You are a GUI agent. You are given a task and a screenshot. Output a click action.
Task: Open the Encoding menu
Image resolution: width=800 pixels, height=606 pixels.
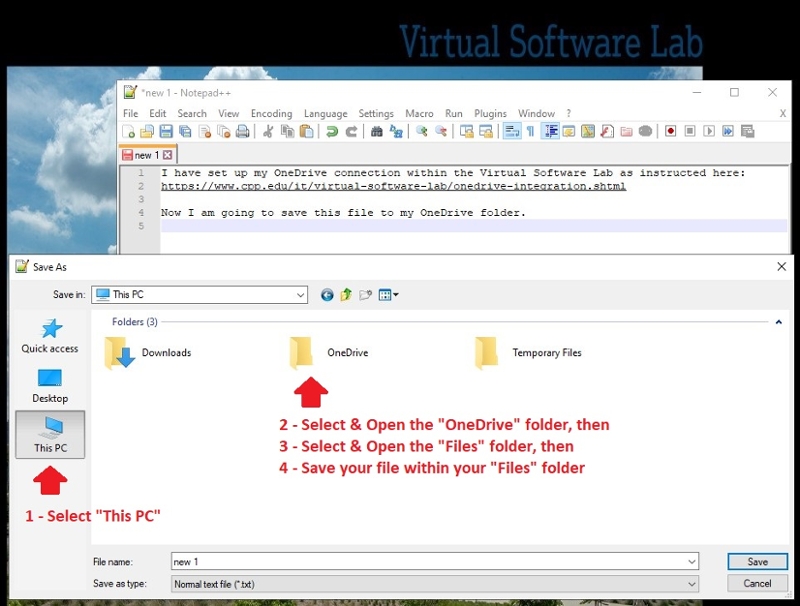tap(271, 114)
